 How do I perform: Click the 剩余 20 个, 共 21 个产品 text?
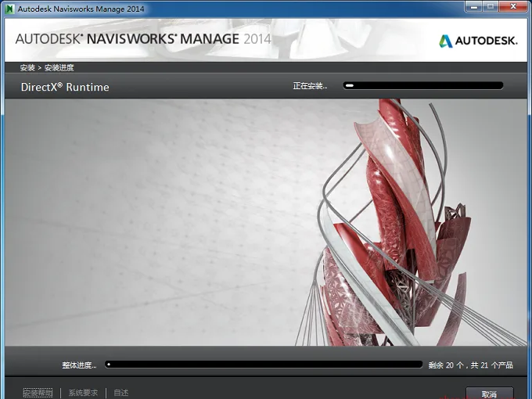470,365
